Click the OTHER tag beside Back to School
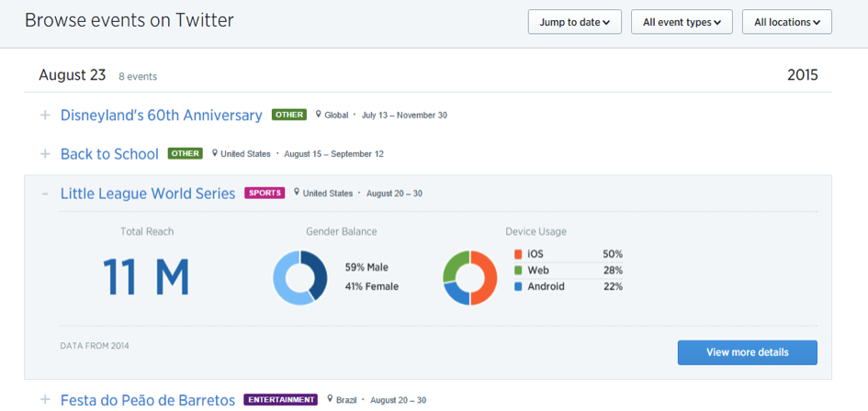868x411 pixels. [185, 154]
